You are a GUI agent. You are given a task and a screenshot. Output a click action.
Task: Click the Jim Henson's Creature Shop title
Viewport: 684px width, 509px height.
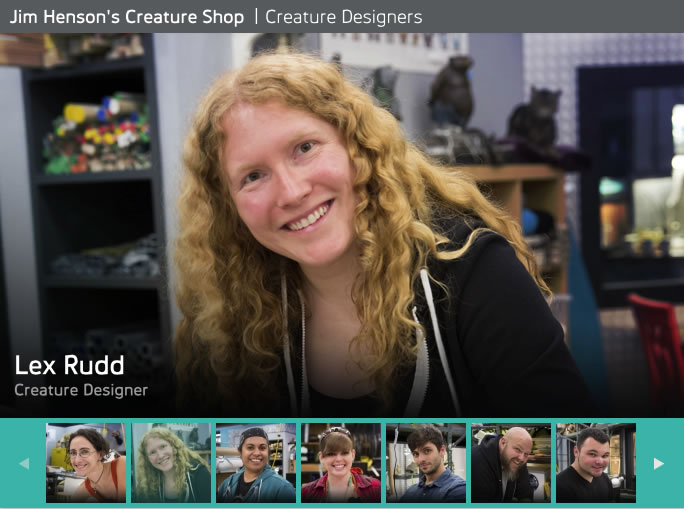point(127,17)
